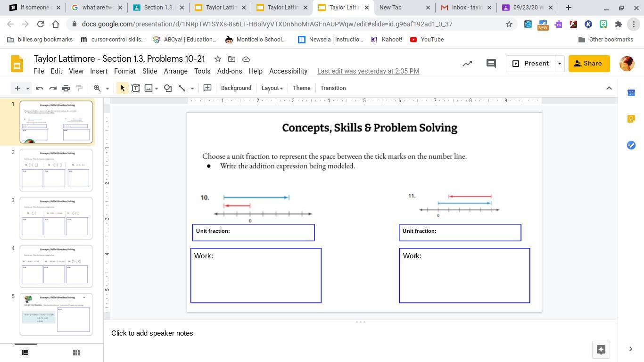Expand the Layout dropdown
The height and width of the screenshot is (362, 644).
[x=272, y=88]
